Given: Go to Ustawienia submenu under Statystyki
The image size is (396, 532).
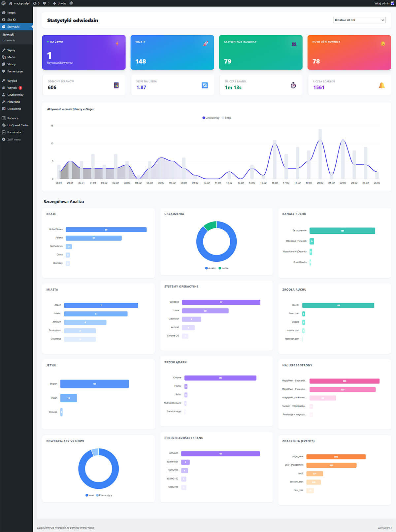Looking at the screenshot, I should pyautogui.click(x=9, y=41).
